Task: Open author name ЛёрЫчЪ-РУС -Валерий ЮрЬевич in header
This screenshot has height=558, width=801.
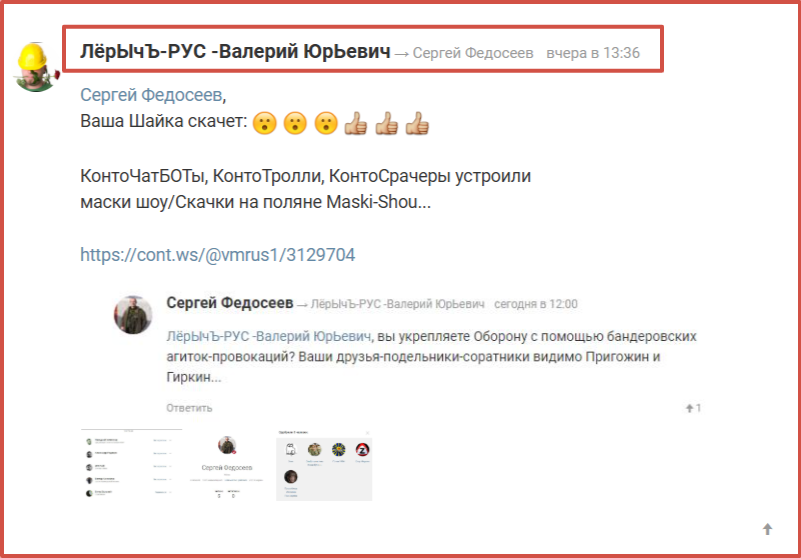Action: click(x=235, y=52)
